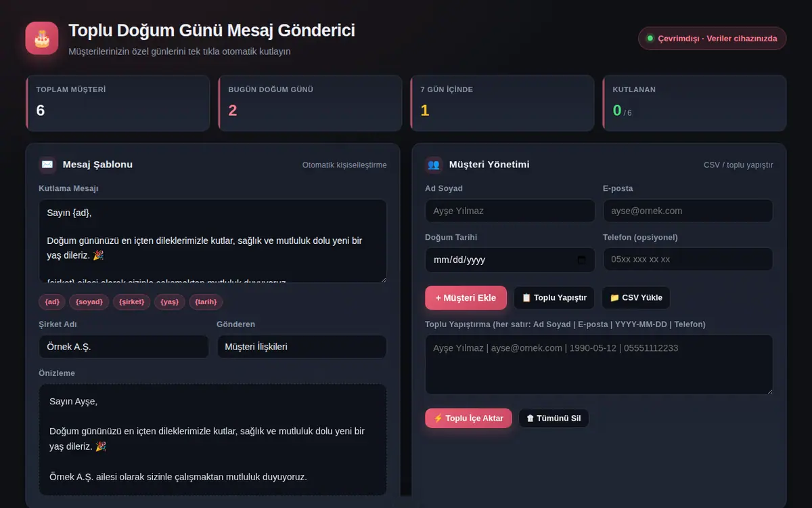The height and width of the screenshot is (508, 812).
Task: Focus the Kutlama Mesajı text area
Action: tap(213, 240)
